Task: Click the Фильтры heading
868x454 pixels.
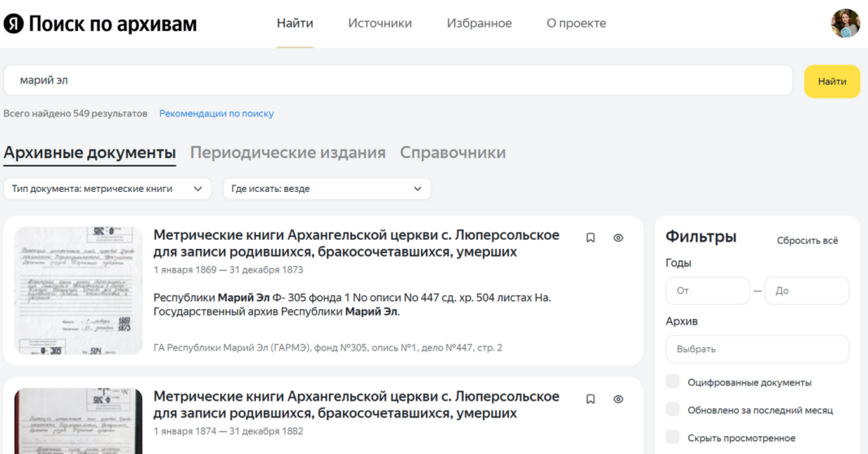Action: coord(701,237)
